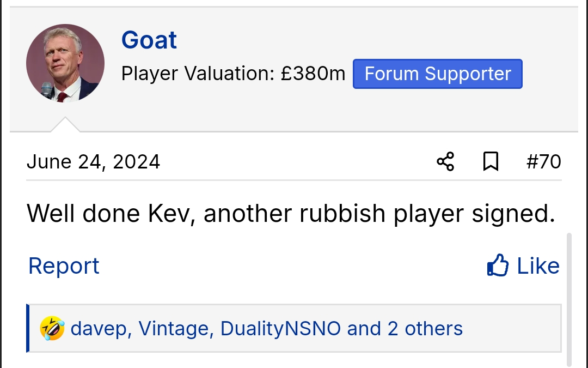Click the blue accent bar beside reactions
This screenshot has width=588, height=368.
click(28, 328)
